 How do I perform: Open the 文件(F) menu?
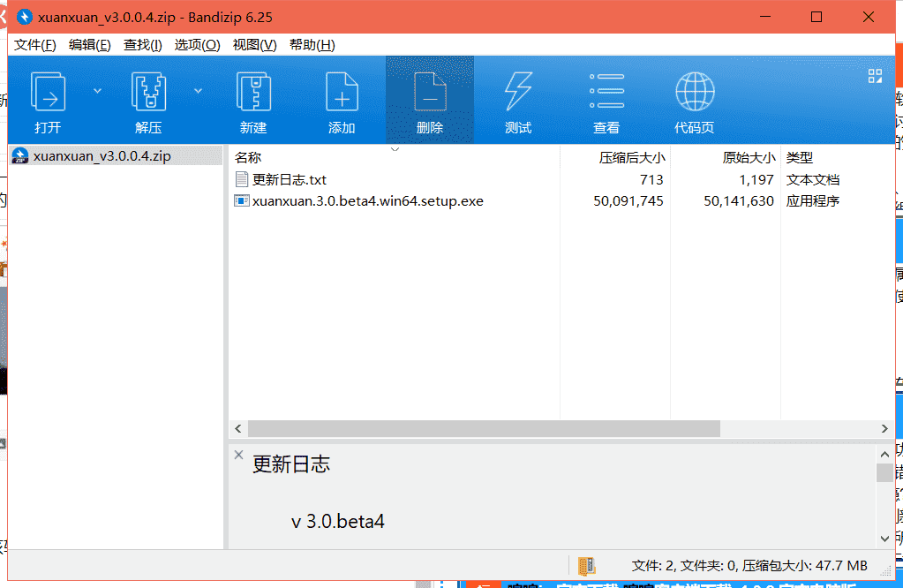tap(34, 45)
